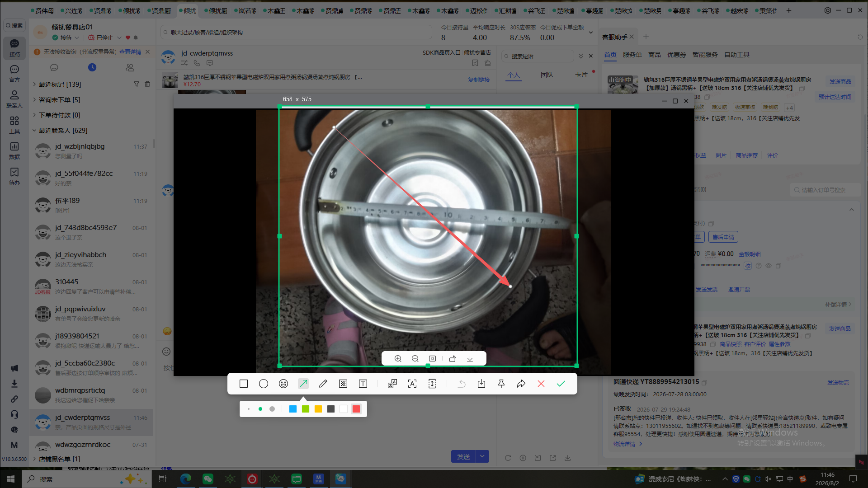
Task: Switch to the 自助工具 tab
Action: pos(736,55)
